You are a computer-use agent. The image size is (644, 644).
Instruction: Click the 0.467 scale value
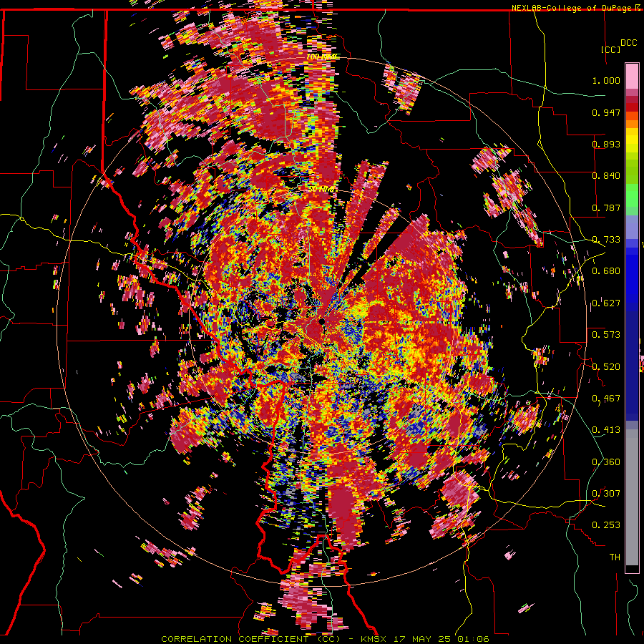click(x=606, y=399)
